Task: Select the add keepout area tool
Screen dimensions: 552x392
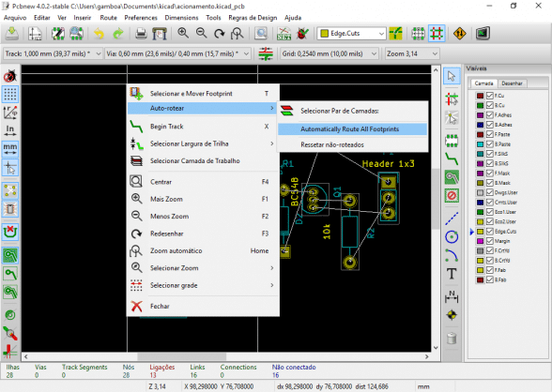Action: pos(452,195)
